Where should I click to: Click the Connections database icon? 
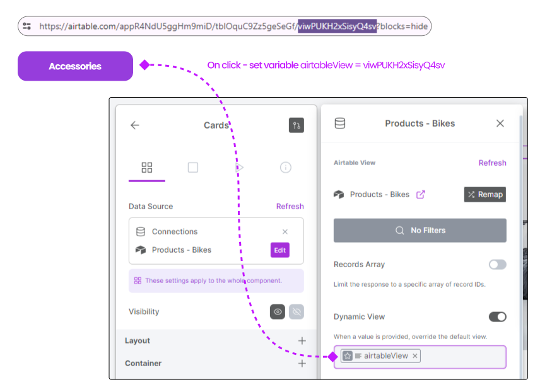tap(141, 231)
